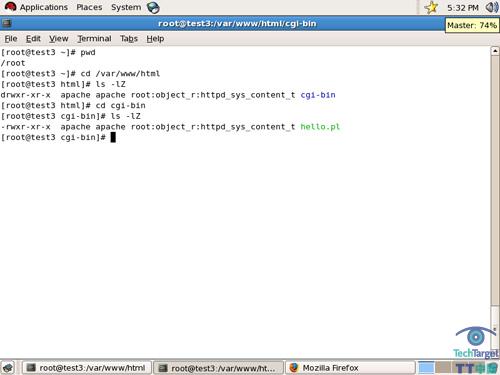Open the Terminal menu
This screenshot has width=500, height=375.
point(94,39)
